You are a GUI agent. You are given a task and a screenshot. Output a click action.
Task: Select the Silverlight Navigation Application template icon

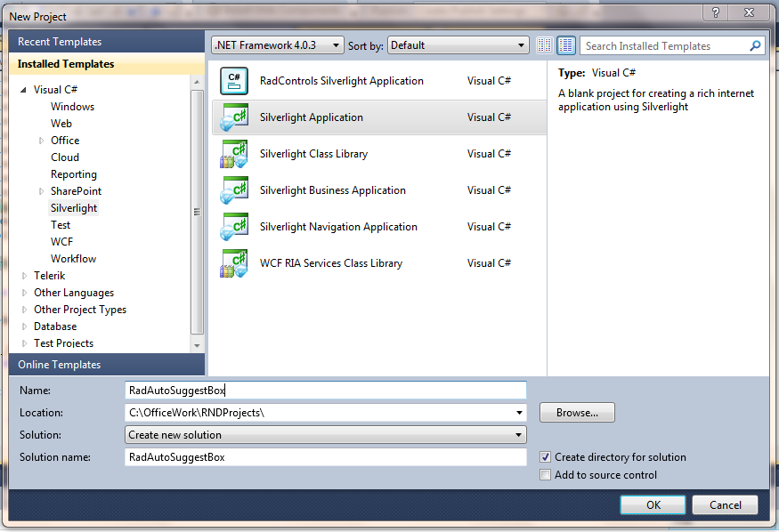(x=234, y=226)
